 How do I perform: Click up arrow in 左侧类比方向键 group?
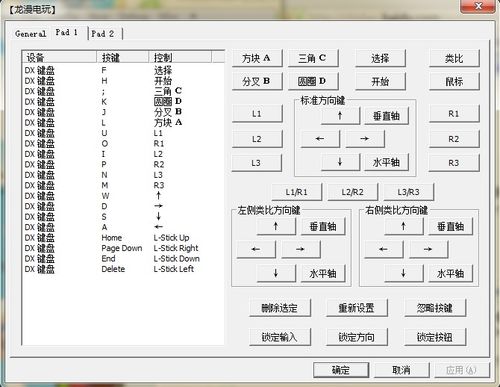tap(276, 227)
